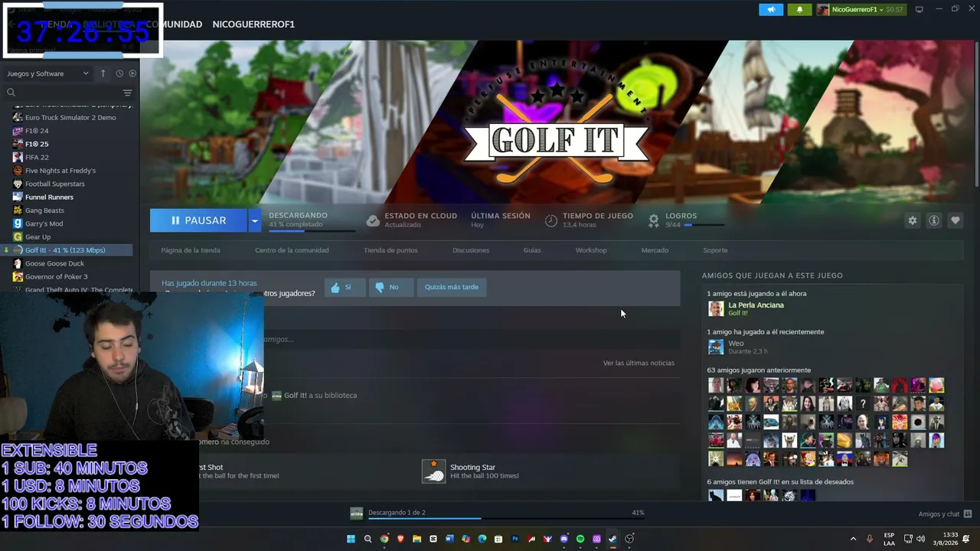Open the notifications bell
Screen dimensions: 980x551
pos(800,9)
